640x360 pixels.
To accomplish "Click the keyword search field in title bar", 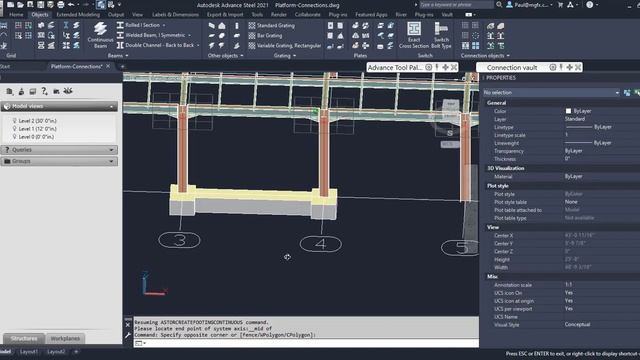I will tap(456, 5).
